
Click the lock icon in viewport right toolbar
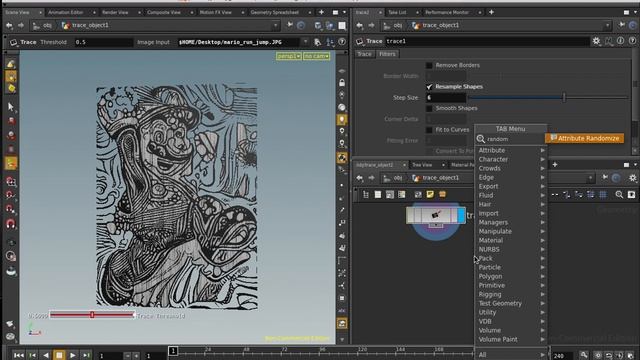coord(342,83)
